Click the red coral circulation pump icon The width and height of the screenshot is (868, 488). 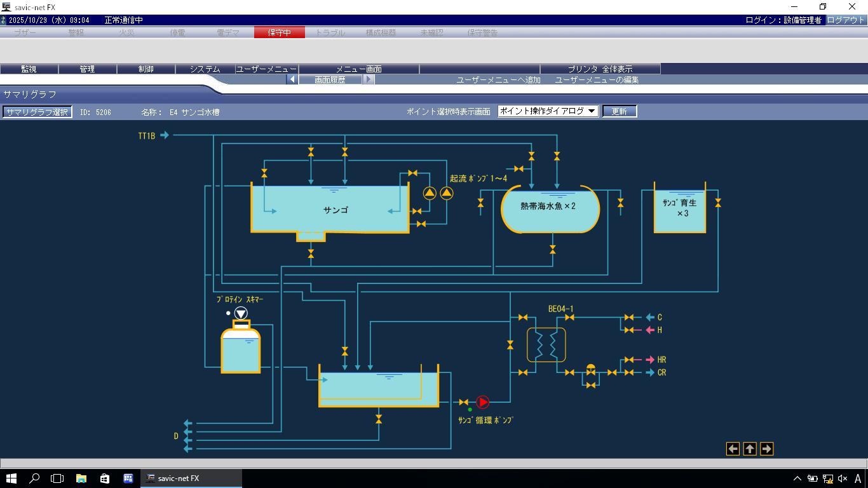click(x=483, y=402)
